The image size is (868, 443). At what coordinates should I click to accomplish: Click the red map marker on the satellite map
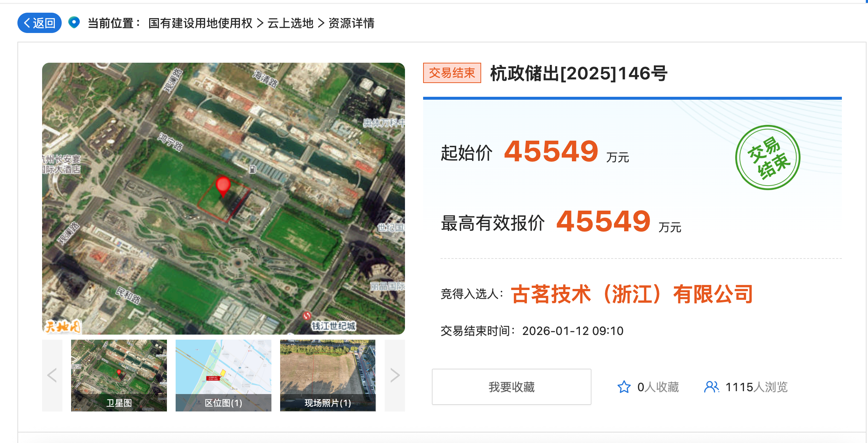[224, 185]
